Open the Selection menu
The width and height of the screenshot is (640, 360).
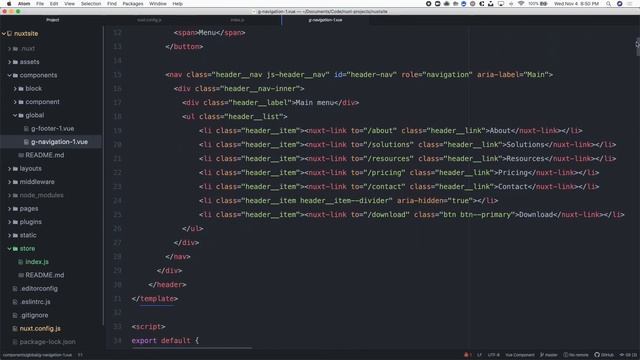pyautogui.click(x=91, y=4)
